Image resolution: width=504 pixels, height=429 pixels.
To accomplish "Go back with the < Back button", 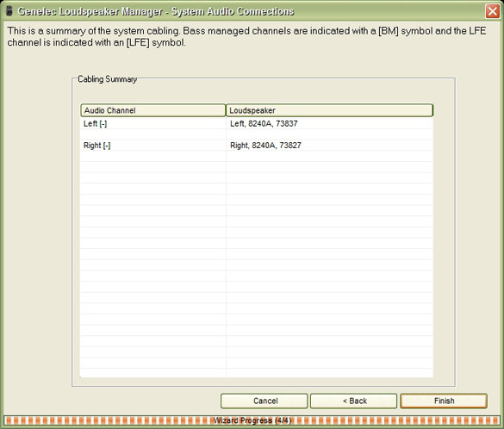I will coord(353,401).
